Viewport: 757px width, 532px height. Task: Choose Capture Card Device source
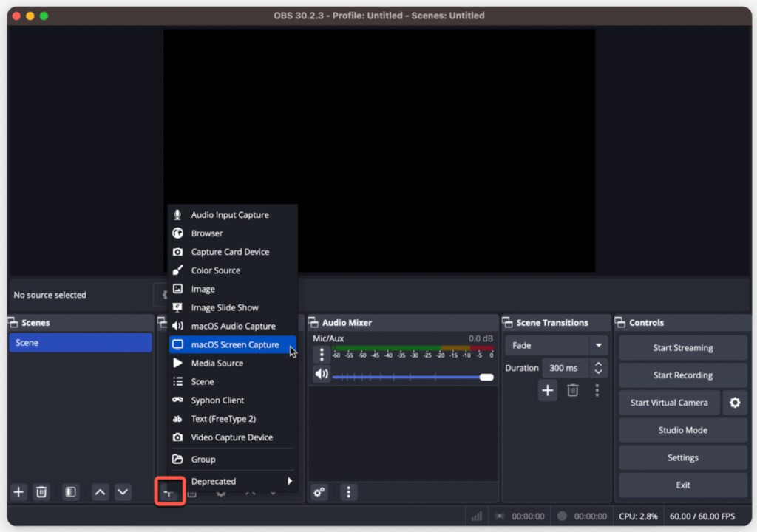232,252
